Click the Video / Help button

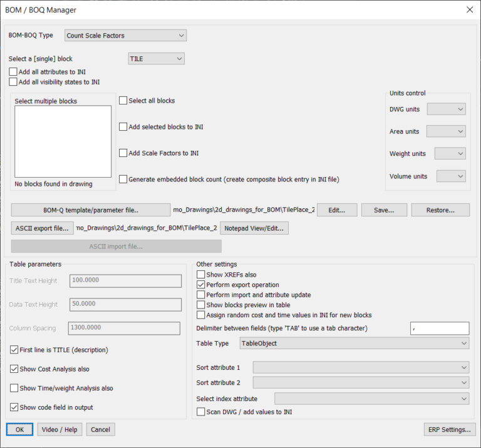[x=59, y=429]
